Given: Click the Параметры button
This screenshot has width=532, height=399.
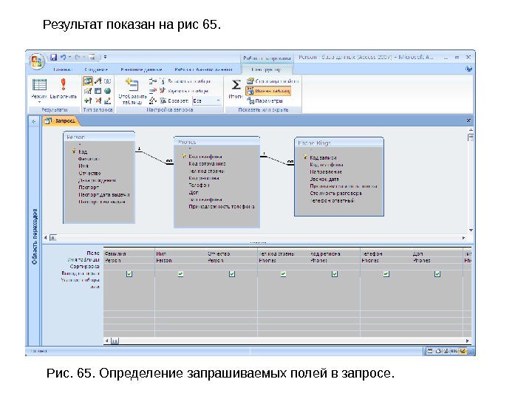Looking at the screenshot, I should (265, 100).
